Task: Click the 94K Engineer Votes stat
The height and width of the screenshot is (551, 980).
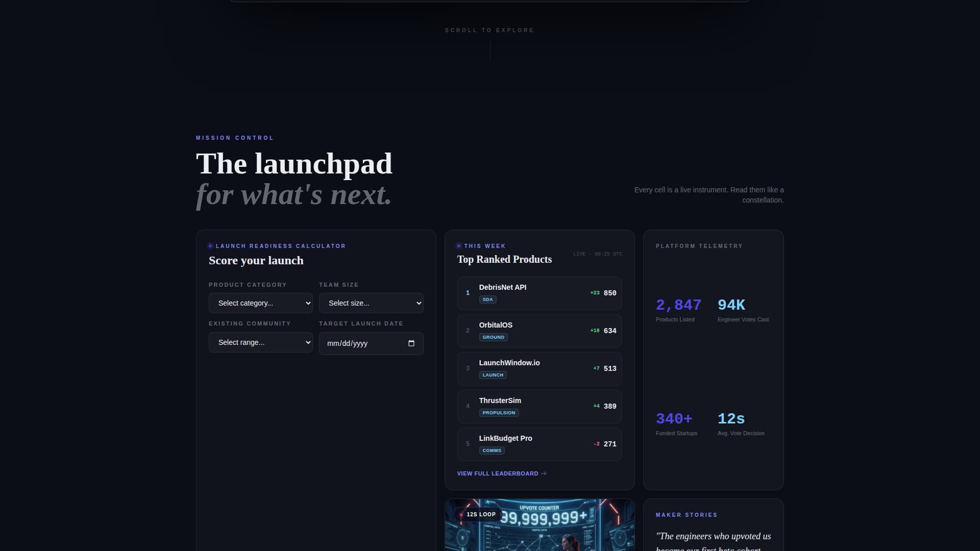Action: (743, 310)
